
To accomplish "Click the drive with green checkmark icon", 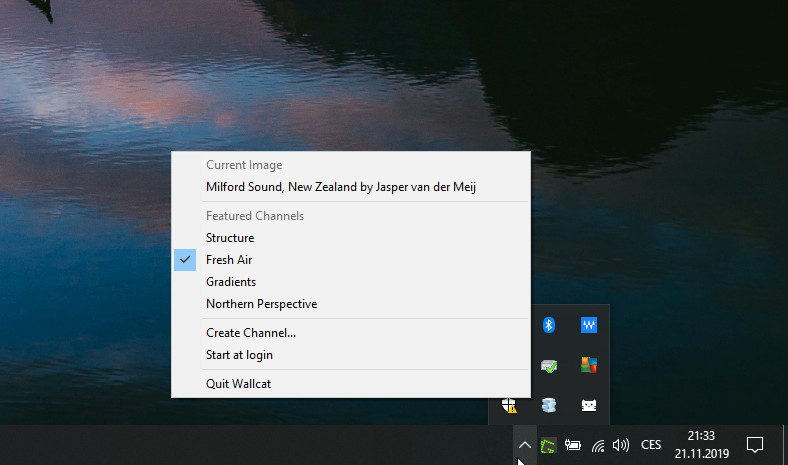I will click(x=549, y=365).
